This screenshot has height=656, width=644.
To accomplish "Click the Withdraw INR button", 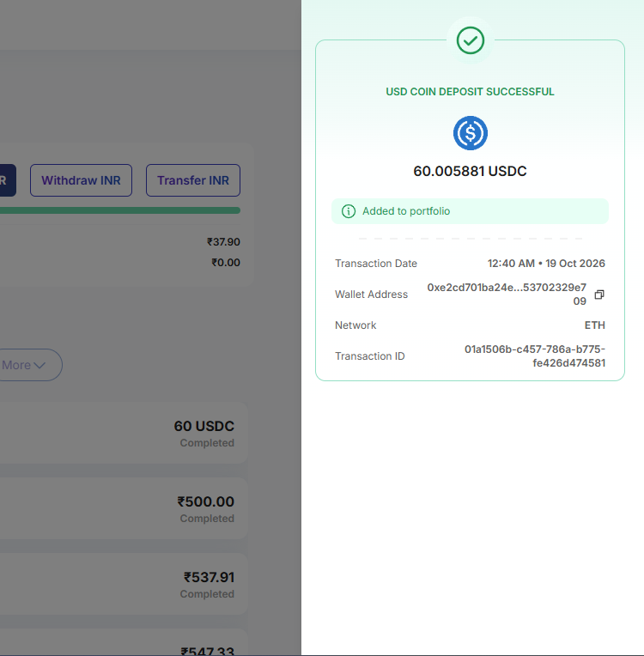I will [81, 180].
